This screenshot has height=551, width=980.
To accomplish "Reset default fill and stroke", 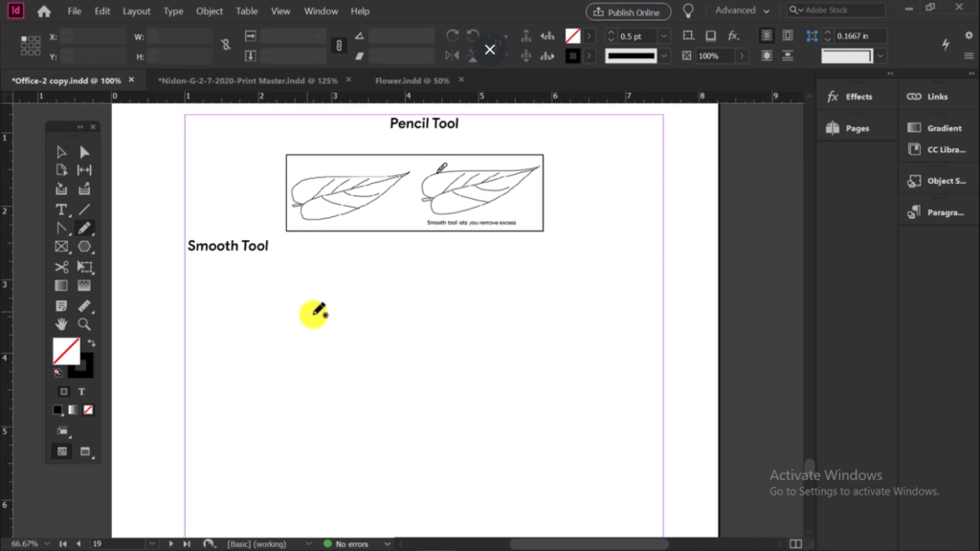I will click(x=58, y=373).
